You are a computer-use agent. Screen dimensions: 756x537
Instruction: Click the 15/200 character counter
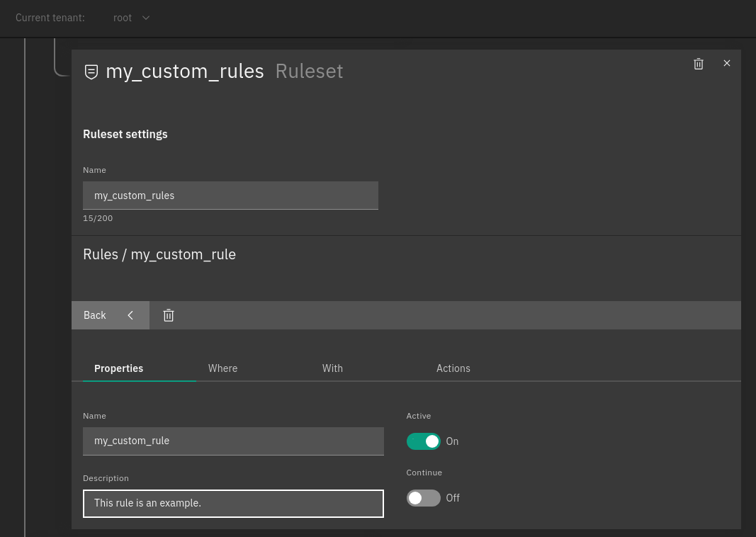pyautogui.click(x=98, y=218)
